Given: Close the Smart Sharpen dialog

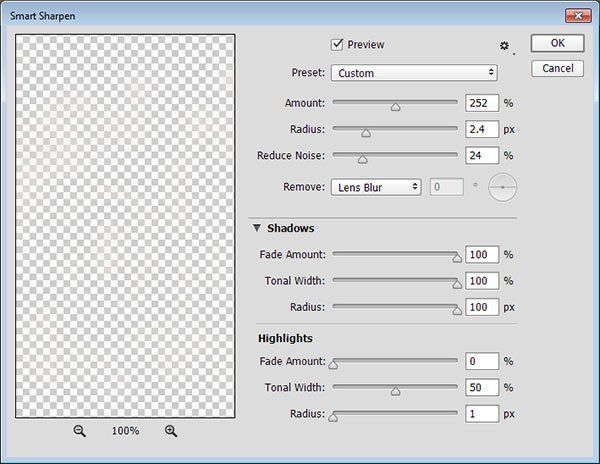Looking at the screenshot, I should click(578, 16).
